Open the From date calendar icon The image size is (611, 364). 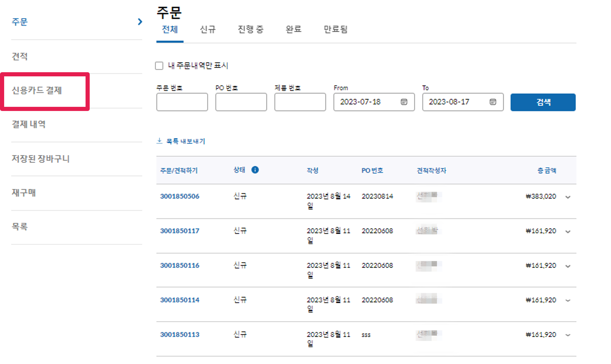(404, 102)
